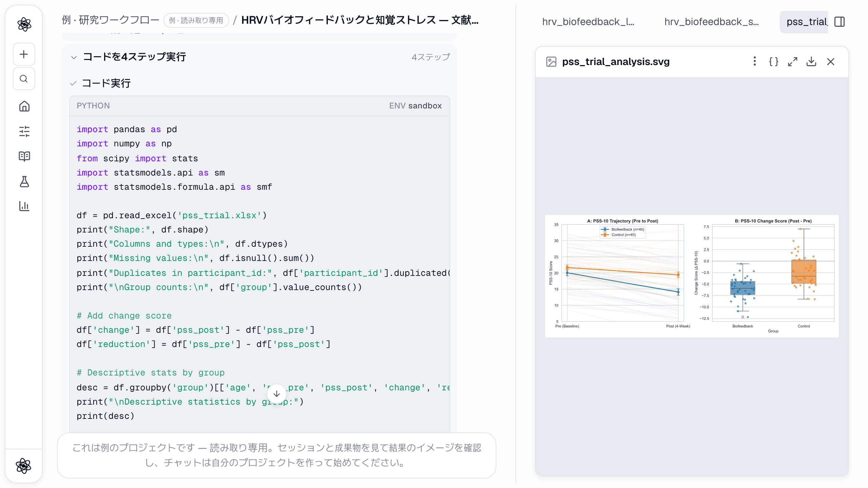Image resolution: width=868 pixels, height=488 pixels.
Task: Jump to bottom with the down-arrow button
Action: click(277, 394)
